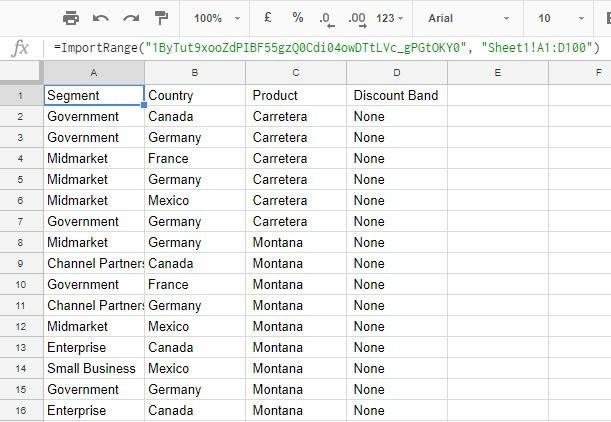611x422 pixels.
Task: Undo the last action
Action: pyautogui.click(x=100, y=18)
